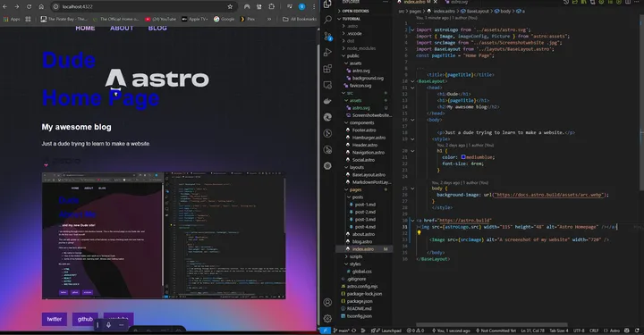The image size is (644, 335).
Task: Click the website screenshot image on webpage
Action: tap(164, 236)
